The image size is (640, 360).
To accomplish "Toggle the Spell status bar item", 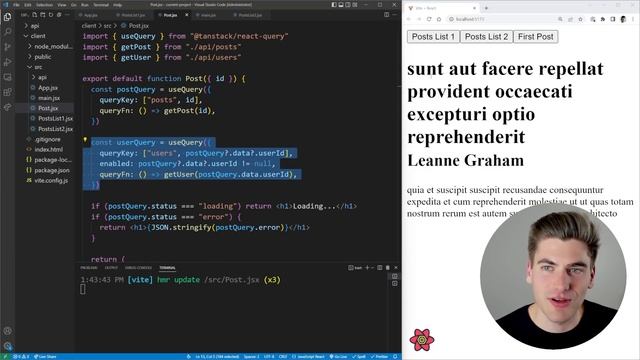I will (x=359, y=357).
